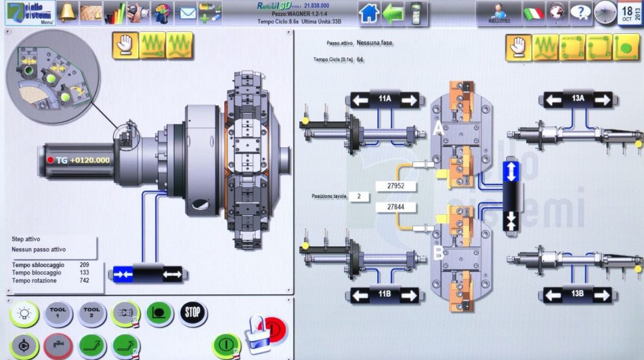Screen dimensions: 644x360
Task: Move unit 11B right with arrow
Action: 409,295
